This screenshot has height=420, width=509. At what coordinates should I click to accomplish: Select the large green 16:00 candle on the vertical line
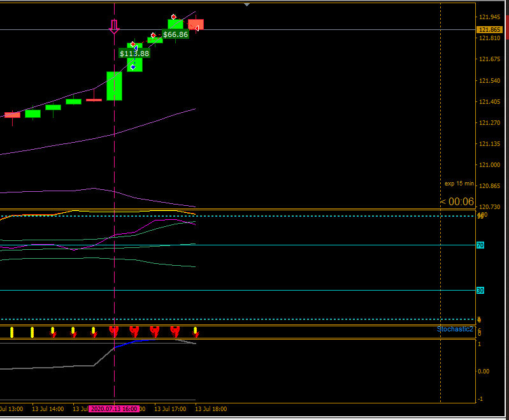(x=114, y=86)
